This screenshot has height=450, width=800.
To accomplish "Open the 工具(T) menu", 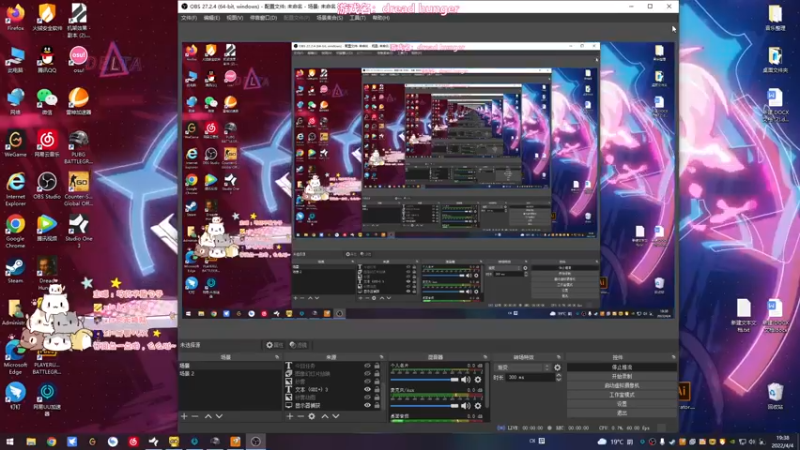I will tap(358, 18).
